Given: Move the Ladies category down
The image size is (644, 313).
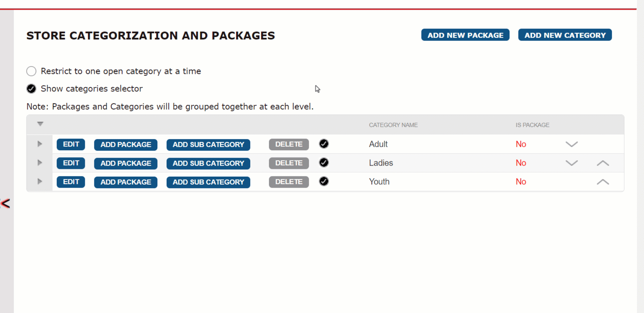Looking at the screenshot, I should 572,163.
